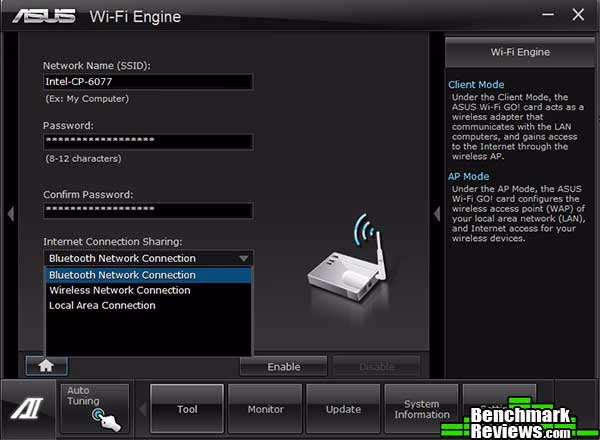Collapse the left side panel arrow
The image size is (600, 440).
[11, 213]
